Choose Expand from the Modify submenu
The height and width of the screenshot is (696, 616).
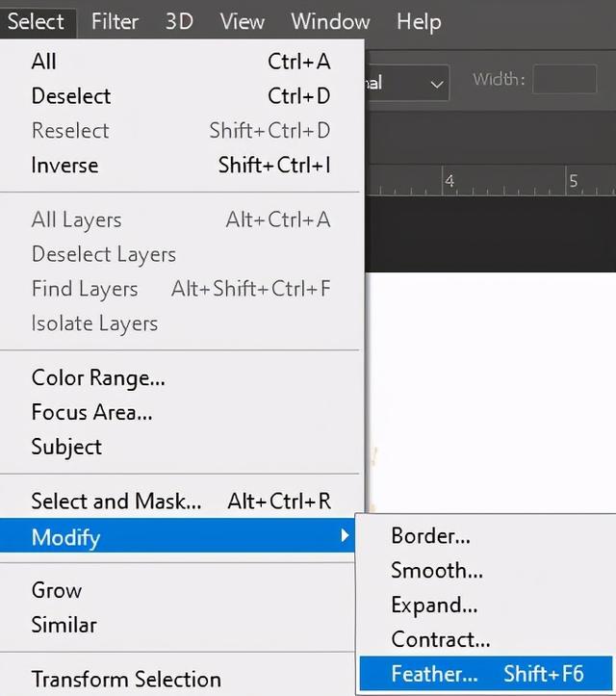click(485, 605)
